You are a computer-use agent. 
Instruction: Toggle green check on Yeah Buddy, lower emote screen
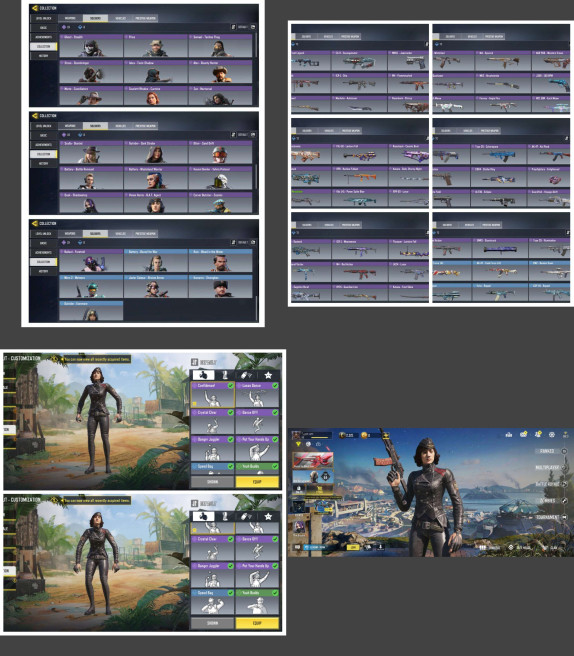(275, 593)
